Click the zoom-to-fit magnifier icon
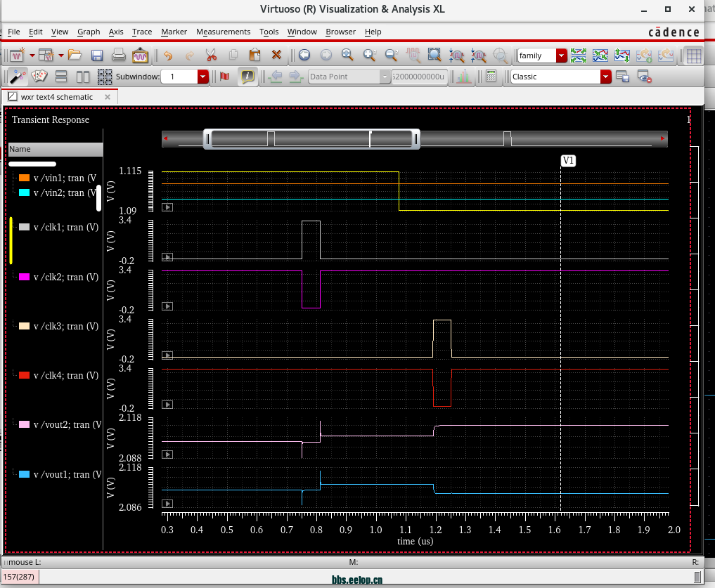Image resolution: width=715 pixels, height=588 pixels. pyautogui.click(x=347, y=55)
